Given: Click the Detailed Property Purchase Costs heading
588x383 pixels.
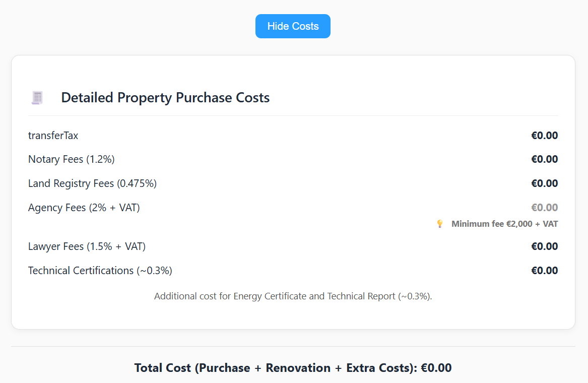Looking at the screenshot, I should click(x=165, y=97).
